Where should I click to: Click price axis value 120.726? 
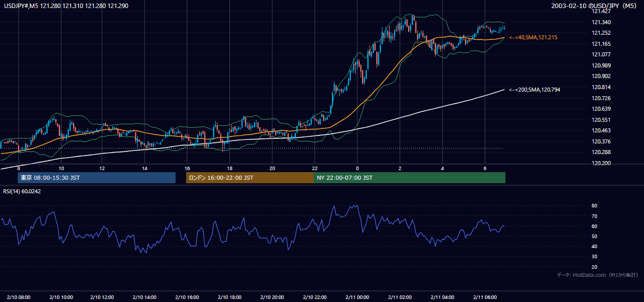click(x=601, y=98)
